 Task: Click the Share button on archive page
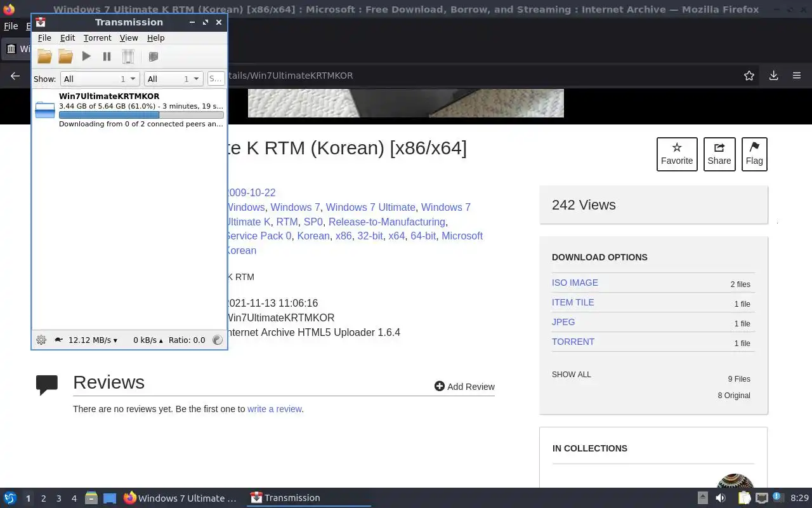coord(719,154)
